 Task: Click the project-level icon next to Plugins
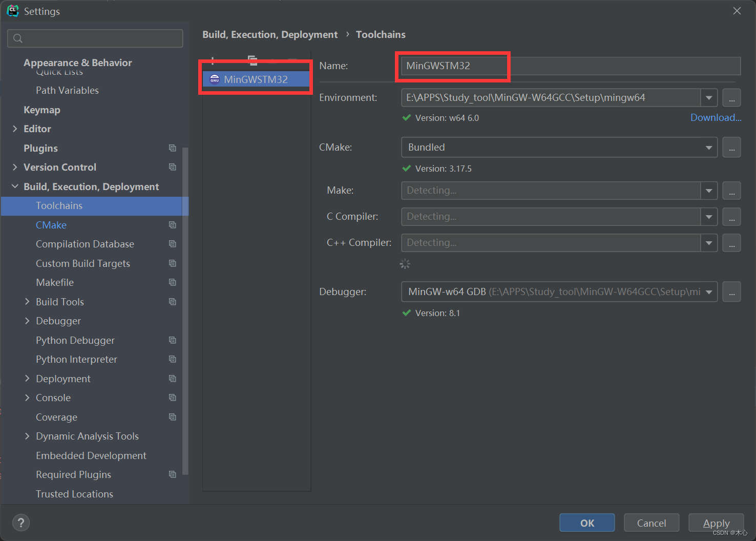click(173, 148)
